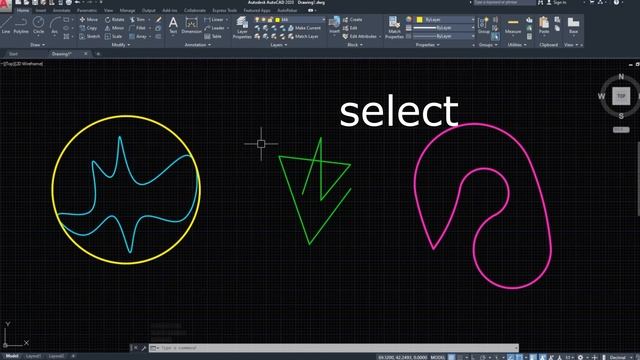Click Sign In link
The height and width of the screenshot is (360, 640).
(557, 3)
